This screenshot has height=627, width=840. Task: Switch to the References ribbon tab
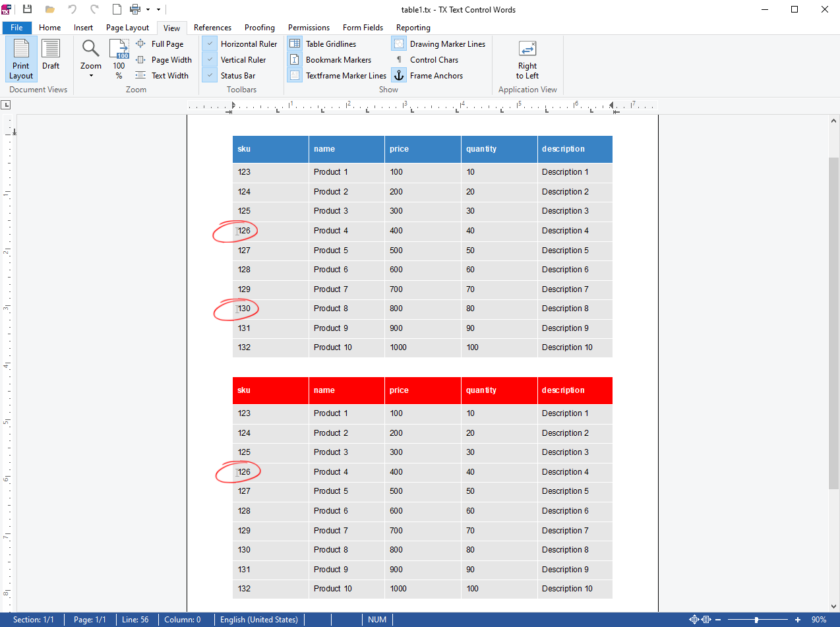(x=212, y=28)
